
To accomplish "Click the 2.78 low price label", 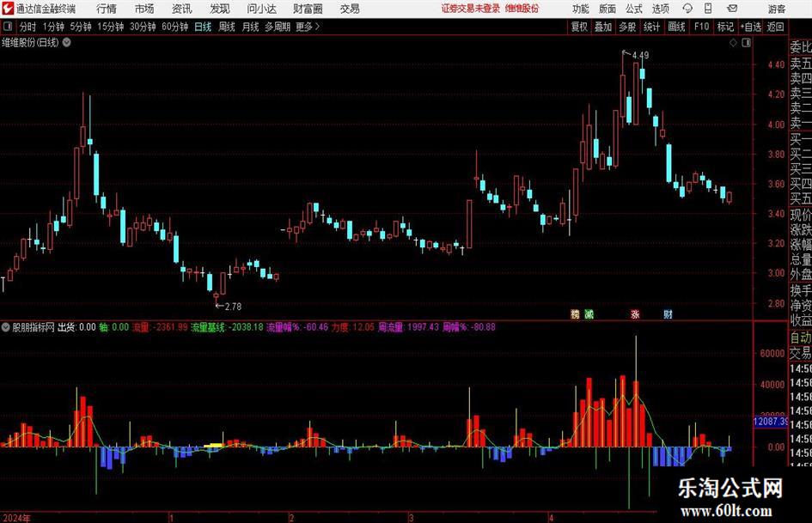I will pyautogui.click(x=233, y=307).
